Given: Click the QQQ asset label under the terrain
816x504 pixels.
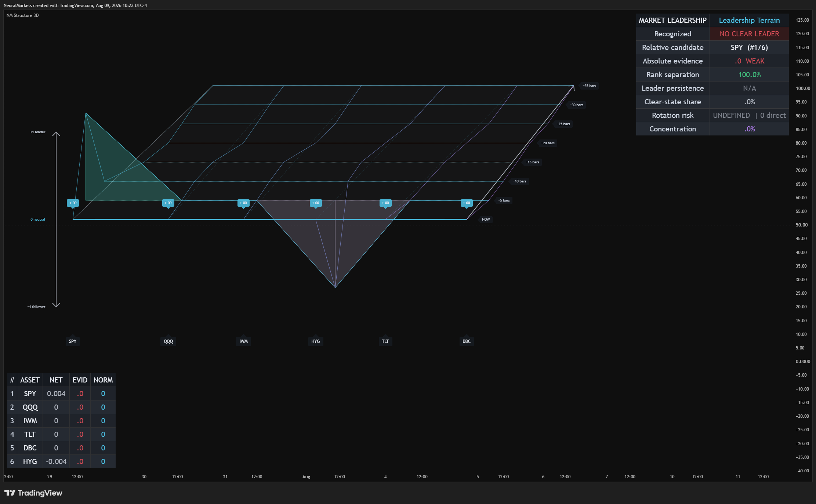Looking at the screenshot, I should click(168, 341).
